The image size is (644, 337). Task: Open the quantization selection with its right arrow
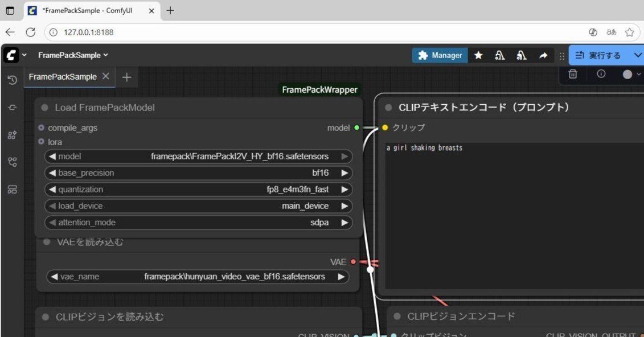tap(344, 189)
